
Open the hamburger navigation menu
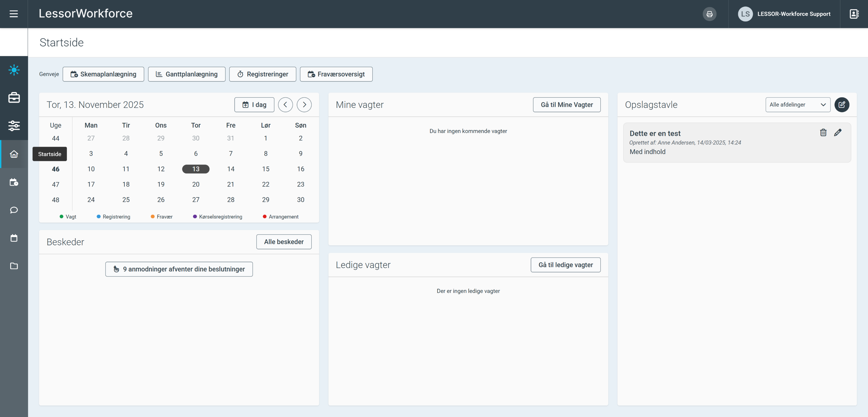tap(14, 14)
